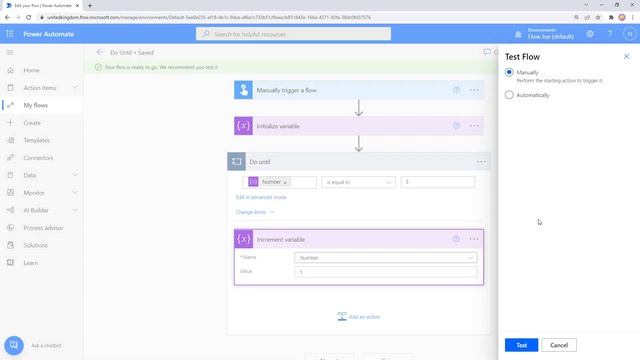Close the Test Flow panel
The image size is (640, 360).
(627, 56)
